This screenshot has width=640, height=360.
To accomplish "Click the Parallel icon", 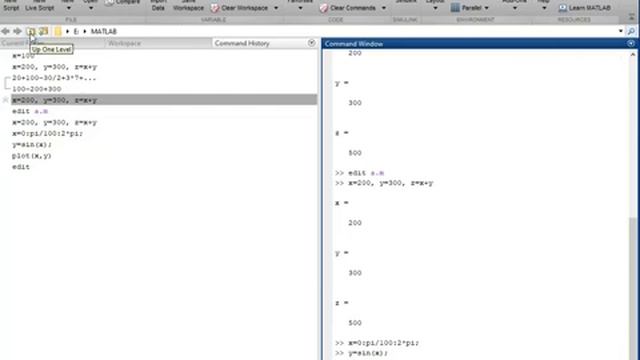I will (455, 8).
